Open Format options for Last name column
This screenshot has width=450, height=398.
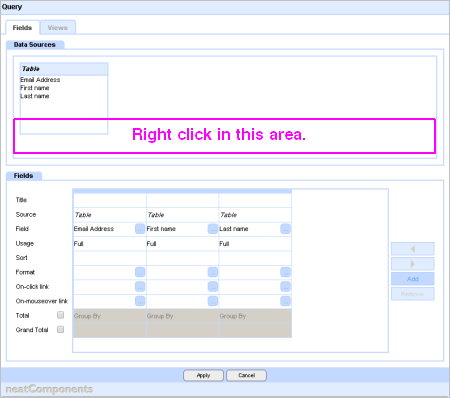285,272
